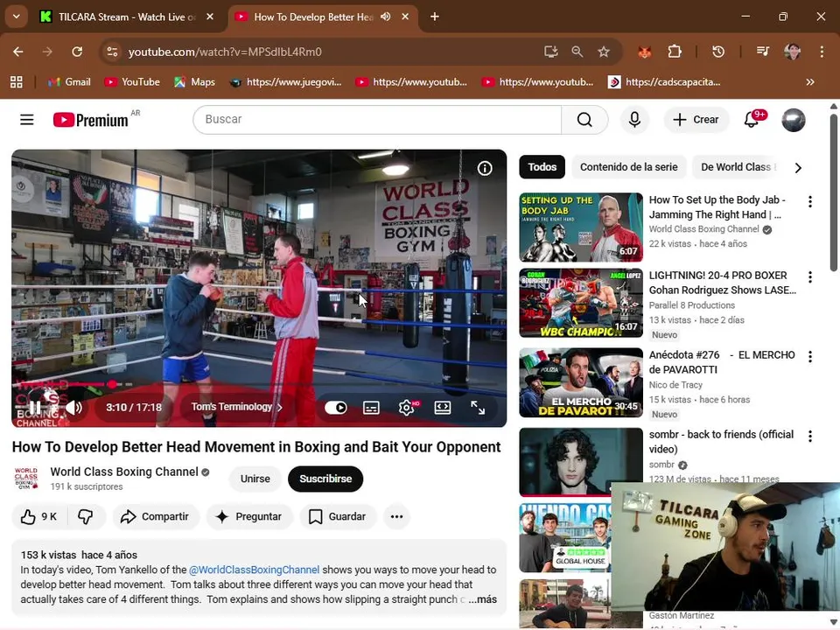Dislike the video with thumbs down
Viewport: 840px width, 630px height.
tap(86, 517)
